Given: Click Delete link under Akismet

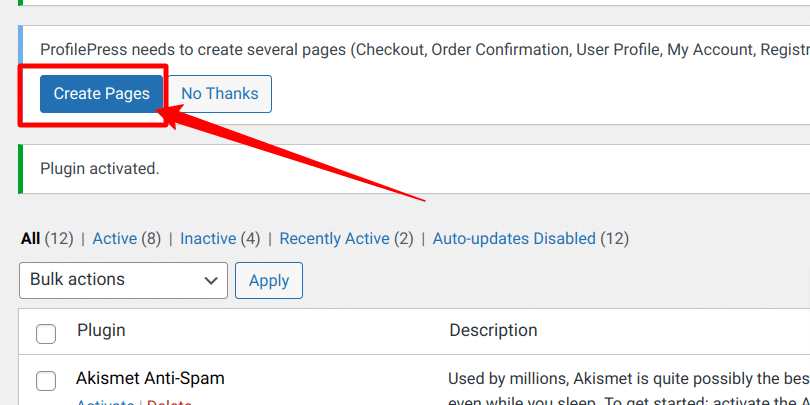Looking at the screenshot, I should coord(169,402).
